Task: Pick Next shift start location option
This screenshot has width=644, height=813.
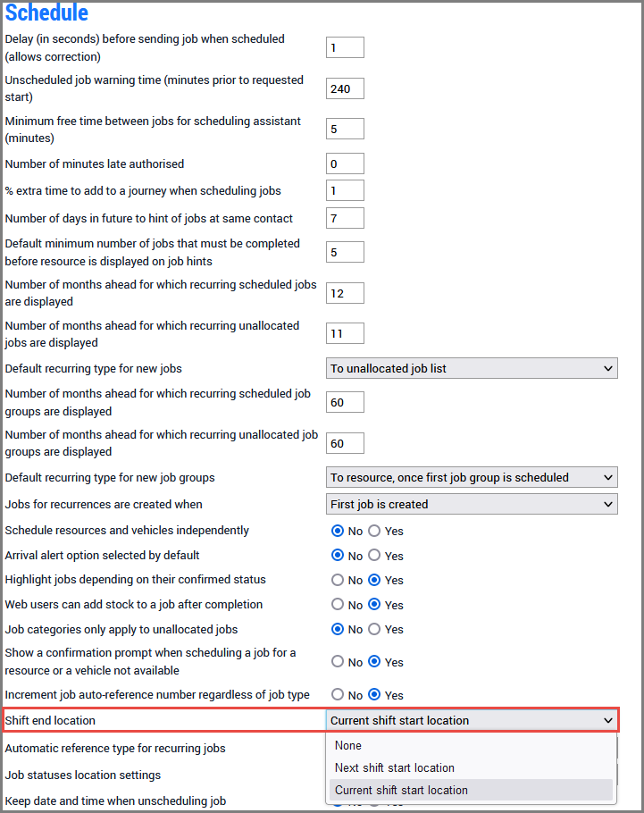Action: click(x=395, y=767)
